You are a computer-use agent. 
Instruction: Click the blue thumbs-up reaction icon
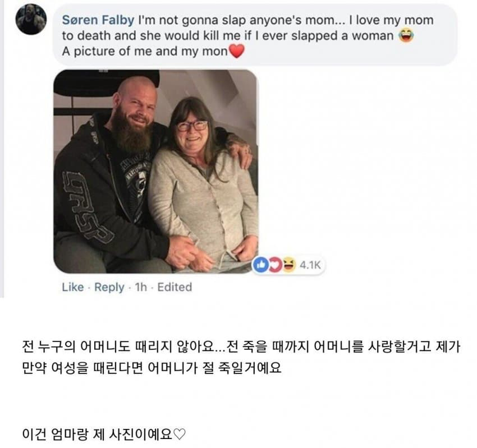pyautogui.click(x=261, y=265)
